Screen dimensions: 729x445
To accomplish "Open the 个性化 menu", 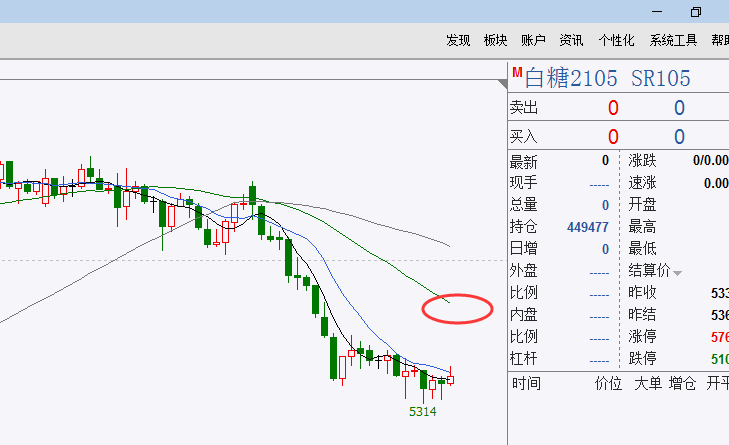I will (x=616, y=40).
